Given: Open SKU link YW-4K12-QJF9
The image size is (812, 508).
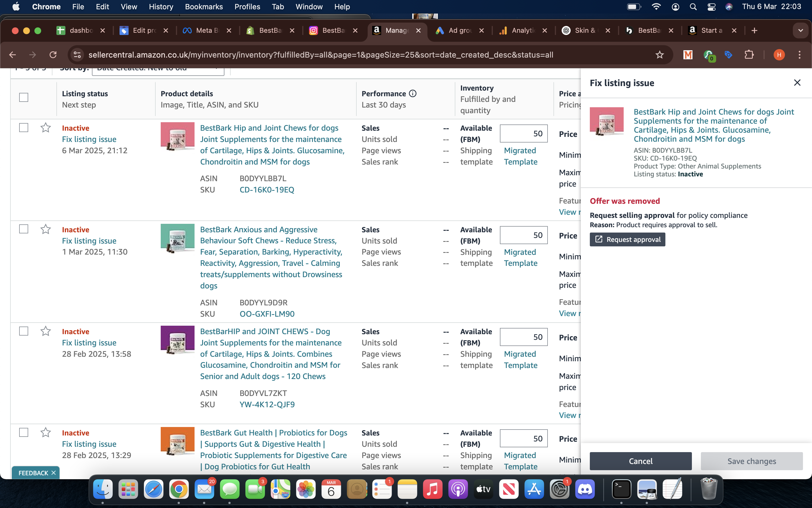Looking at the screenshot, I should coord(267,404).
